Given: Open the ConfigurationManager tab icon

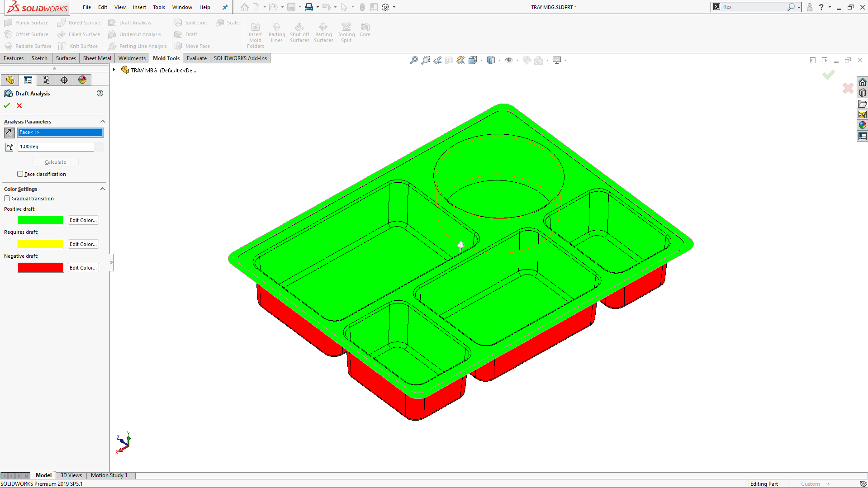Looking at the screenshot, I should click(x=46, y=80).
